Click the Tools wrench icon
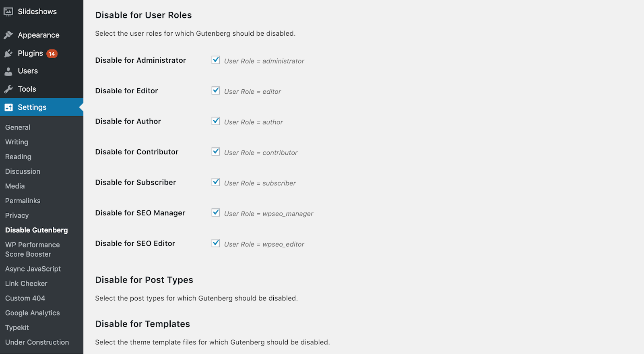The height and width of the screenshot is (354, 644). tap(8, 89)
